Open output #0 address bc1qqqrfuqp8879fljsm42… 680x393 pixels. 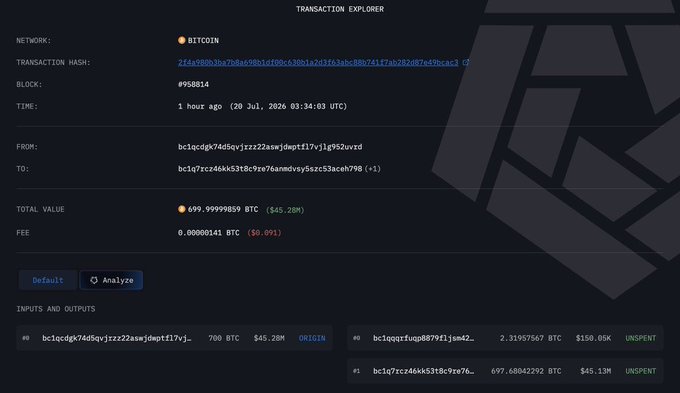[423, 338]
